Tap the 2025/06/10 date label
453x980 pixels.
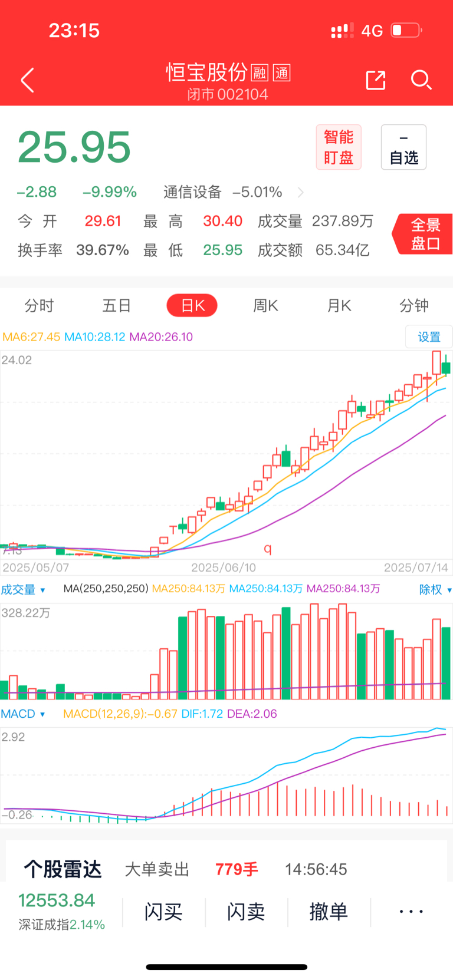[x=224, y=567]
